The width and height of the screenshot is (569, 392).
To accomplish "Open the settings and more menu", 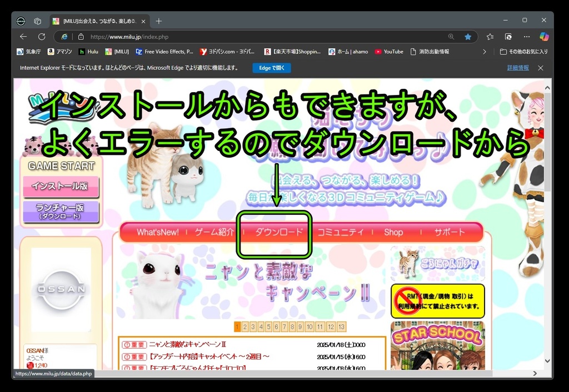I will point(527,37).
